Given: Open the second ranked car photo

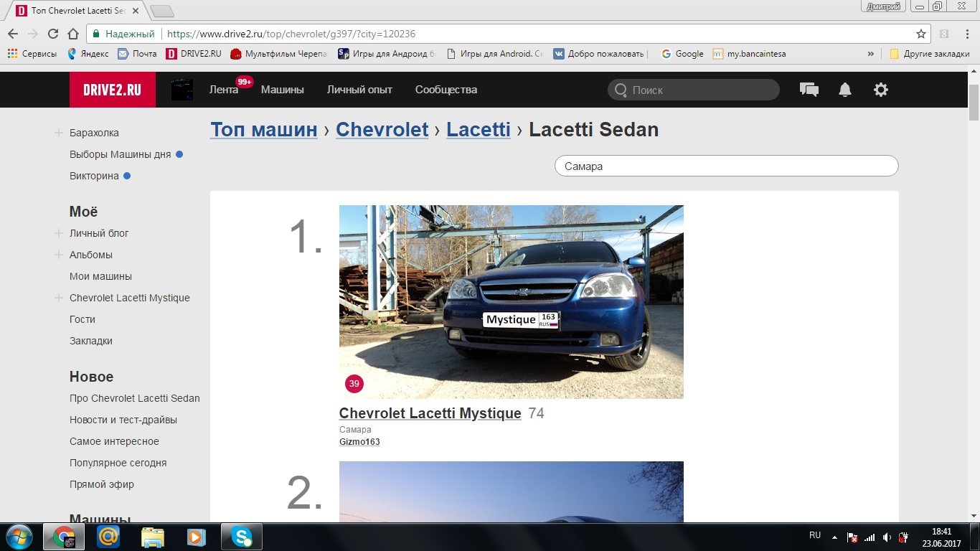Looking at the screenshot, I should pyautogui.click(x=512, y=492).
